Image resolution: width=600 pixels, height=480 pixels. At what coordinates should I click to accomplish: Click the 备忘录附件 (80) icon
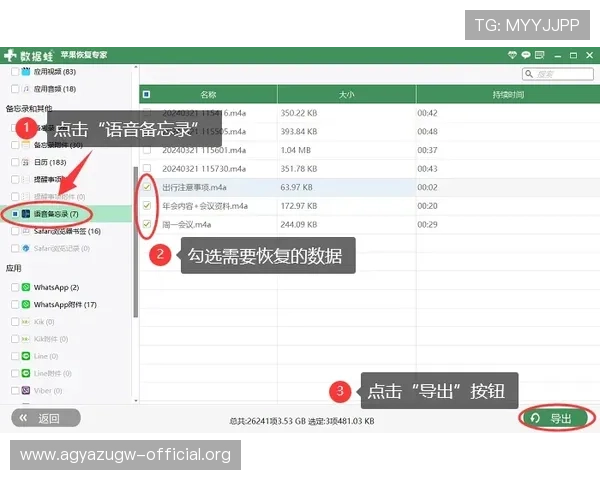tap(26, 145)
